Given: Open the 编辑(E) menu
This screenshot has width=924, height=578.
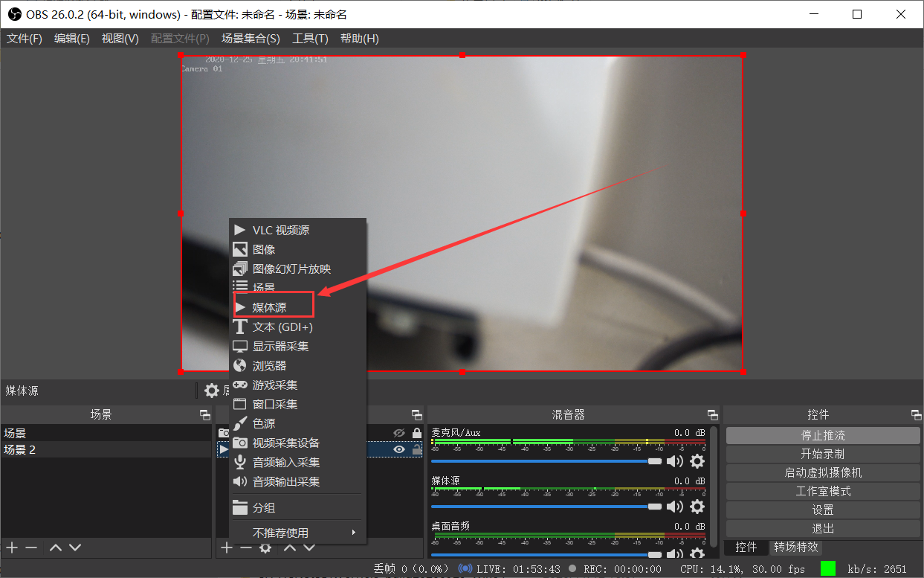Looking at the screenshot, I should pyautogui.click(x=72, y=39).
